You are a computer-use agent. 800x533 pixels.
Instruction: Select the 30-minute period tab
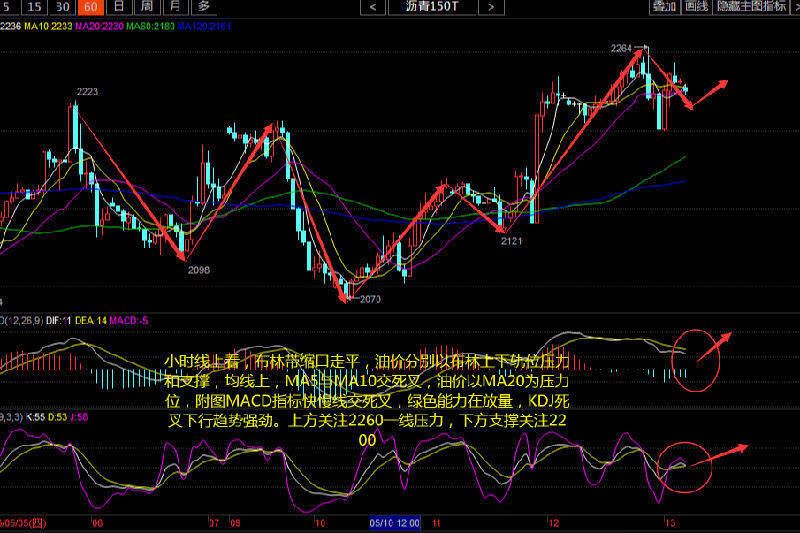[64, 7]
